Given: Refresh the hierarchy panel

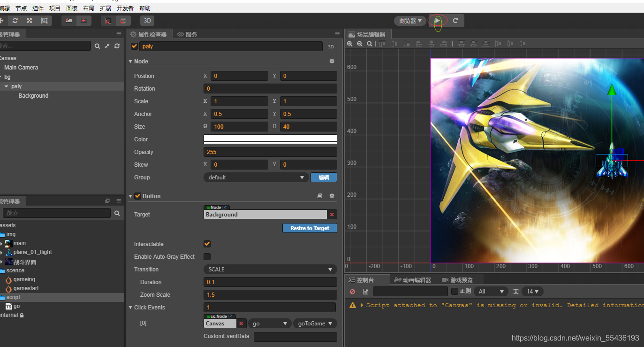Looking at the screenshot, I should [x=117, y=46].
